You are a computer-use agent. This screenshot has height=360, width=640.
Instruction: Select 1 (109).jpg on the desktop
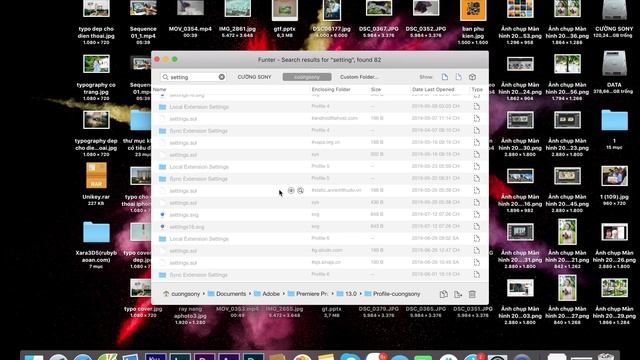click(614, 176)
